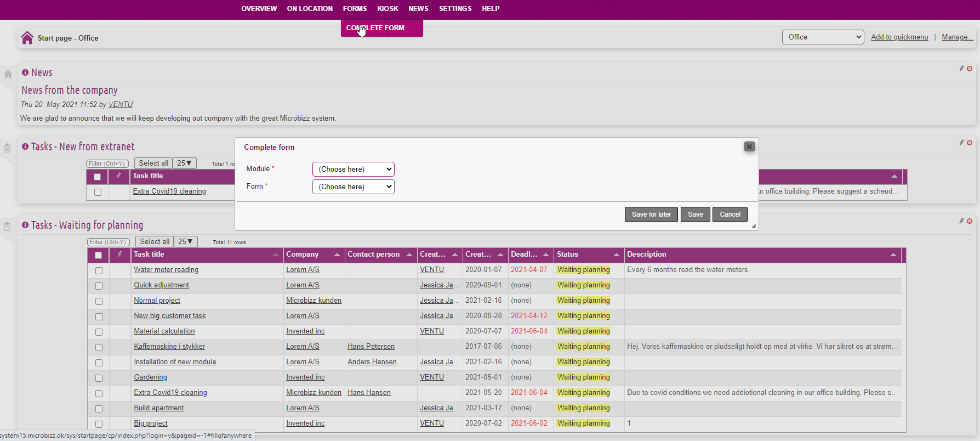The height and width of the screenshot is (441, 980).
Task: Remove the News widget with red icon
Action: coord(970,69)
